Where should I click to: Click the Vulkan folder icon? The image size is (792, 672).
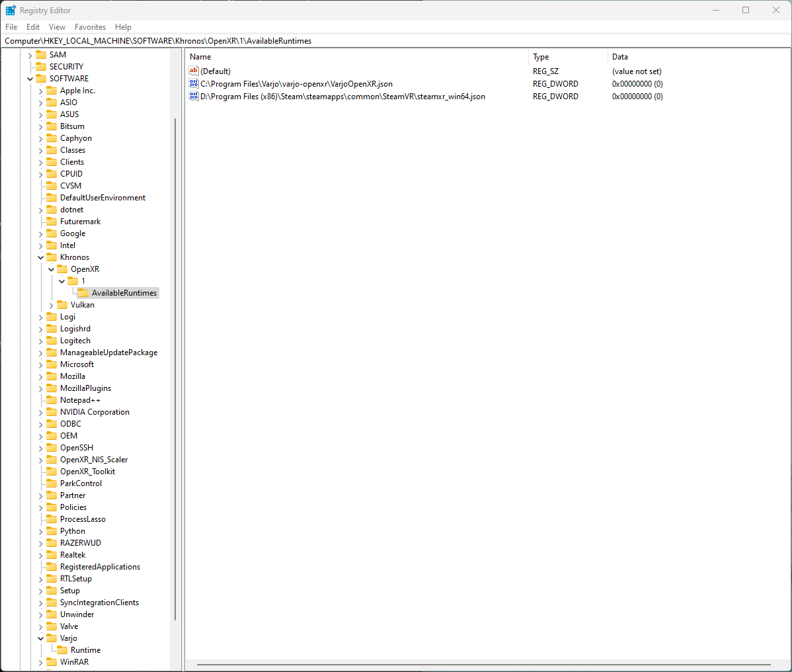pyautogui.click(x=62, y=305)
